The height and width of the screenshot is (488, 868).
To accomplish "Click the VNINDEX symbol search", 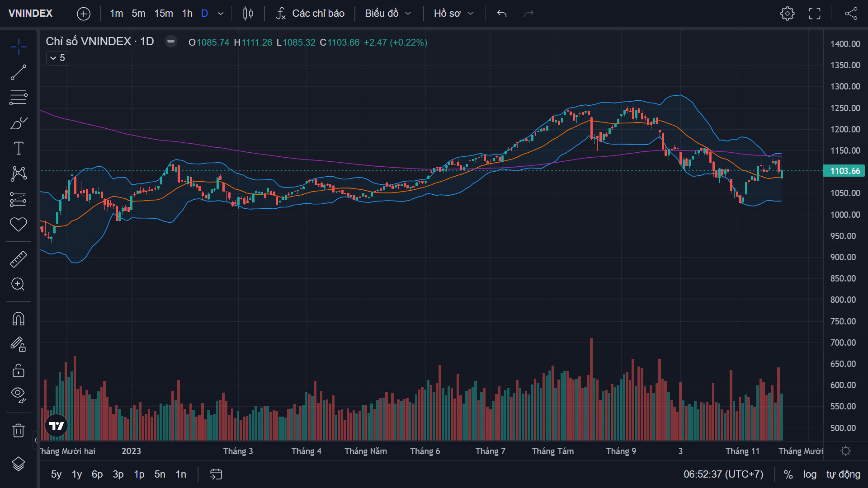I will tap(31, 14).
